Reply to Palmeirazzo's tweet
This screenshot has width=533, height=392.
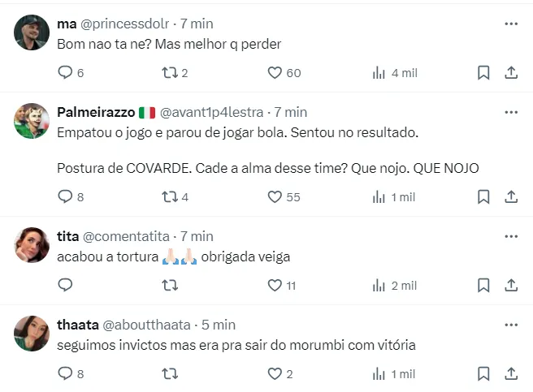tap(66, 196)
